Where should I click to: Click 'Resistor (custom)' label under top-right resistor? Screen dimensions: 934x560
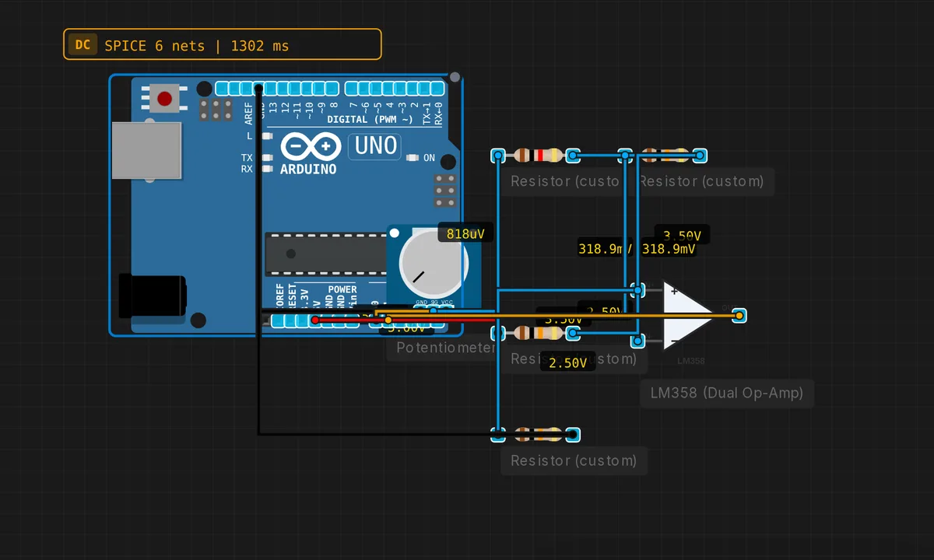(701, 181)
